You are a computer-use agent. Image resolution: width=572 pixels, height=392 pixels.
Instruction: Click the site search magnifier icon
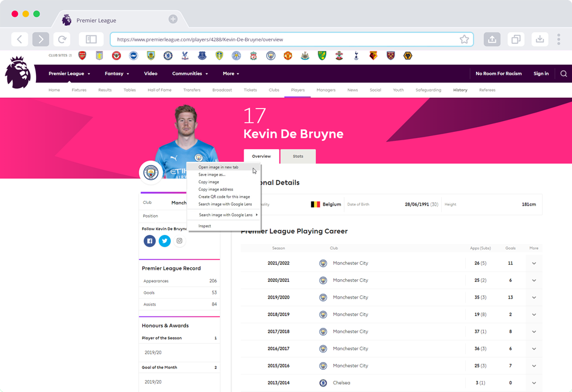coord(563,74)
